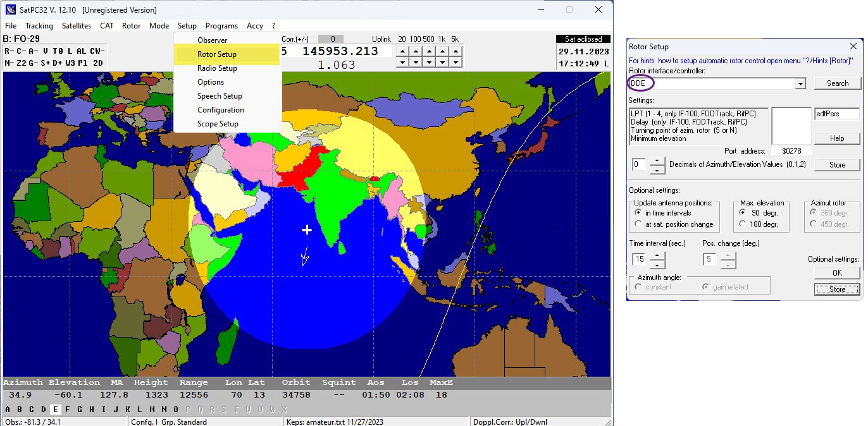The height and width of the screenshot is (426, 868).
Task: Increase the Decimals of Azimuth/Elevation value
Action: (658, 161)
